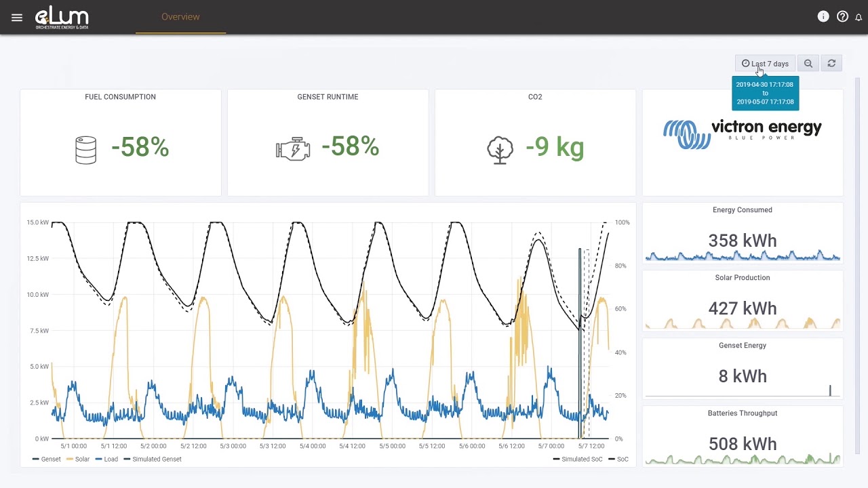The image size is (868, 488).
Task: Open the help question mark icon
Action: click(x=842, y=17)
